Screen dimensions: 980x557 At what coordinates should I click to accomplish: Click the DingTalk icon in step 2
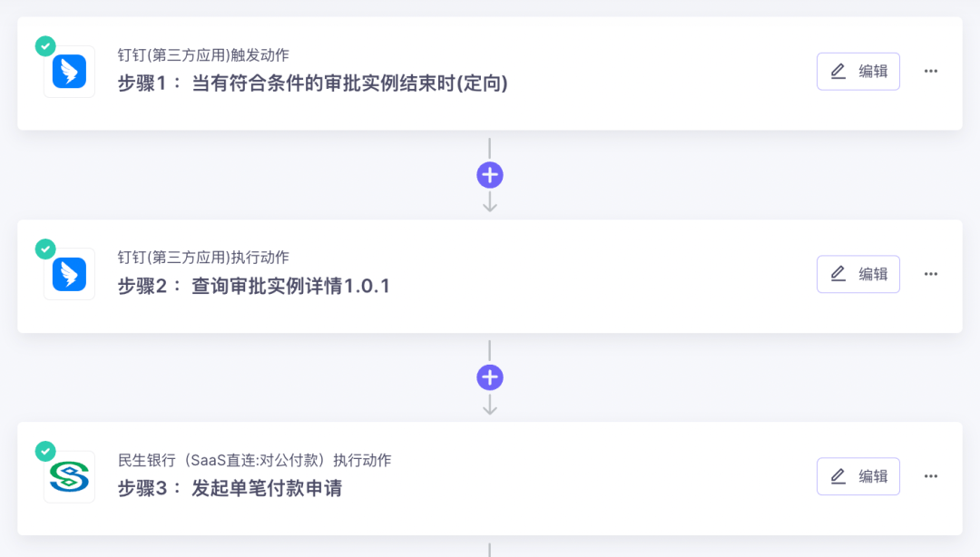69,274
